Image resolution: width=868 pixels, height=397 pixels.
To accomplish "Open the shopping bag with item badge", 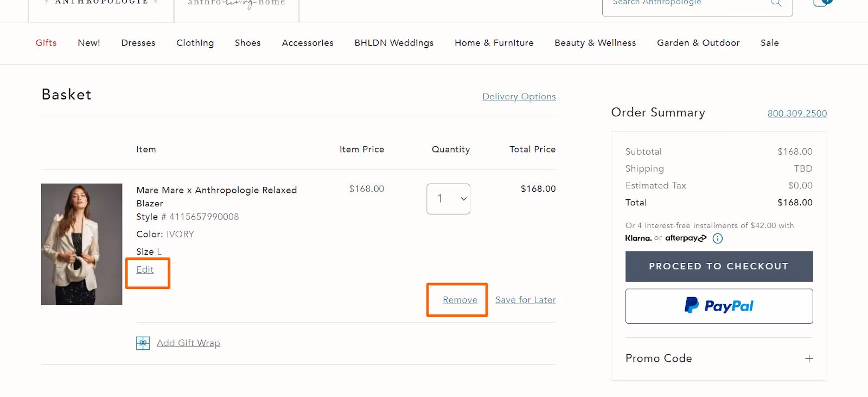I will coord(822,3).
